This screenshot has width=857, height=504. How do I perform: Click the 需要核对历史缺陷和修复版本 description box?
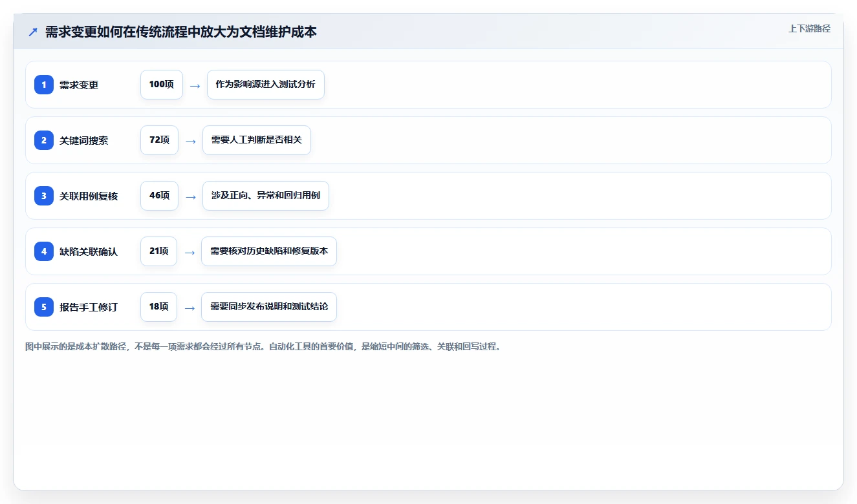[x=269, y=251]
